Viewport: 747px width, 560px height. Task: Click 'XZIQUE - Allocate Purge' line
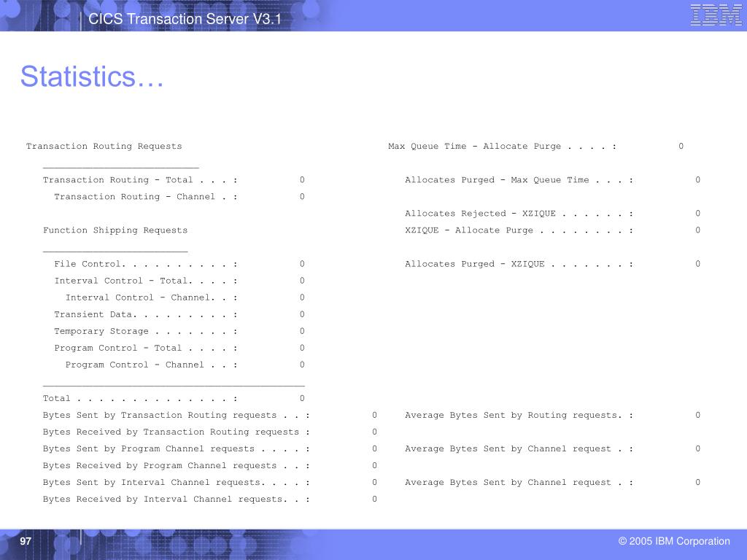point(553,230)
